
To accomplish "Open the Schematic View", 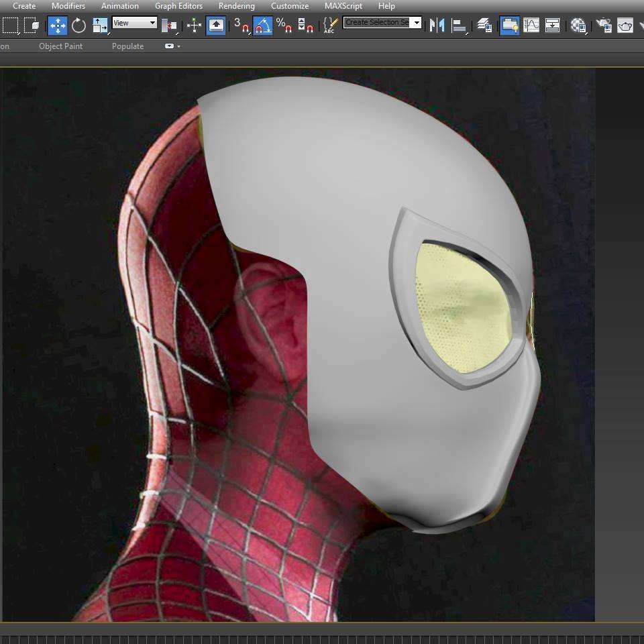I will point(552,25).
